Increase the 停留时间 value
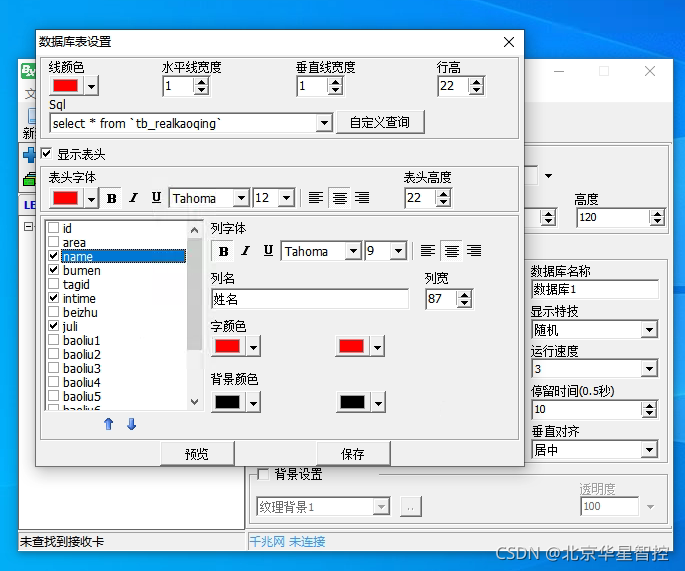Image resolution: width=685 pixels, height=571 pixels. coord(650,406)
